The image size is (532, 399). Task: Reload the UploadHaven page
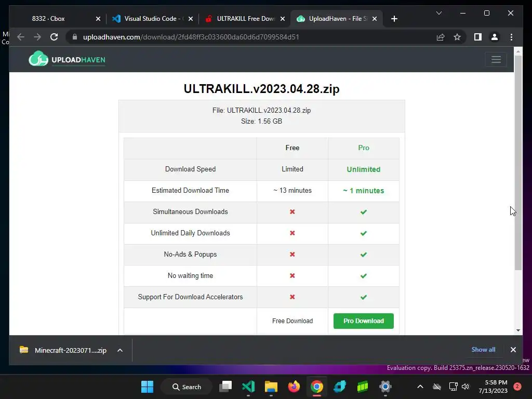click(x=54, y=37)
